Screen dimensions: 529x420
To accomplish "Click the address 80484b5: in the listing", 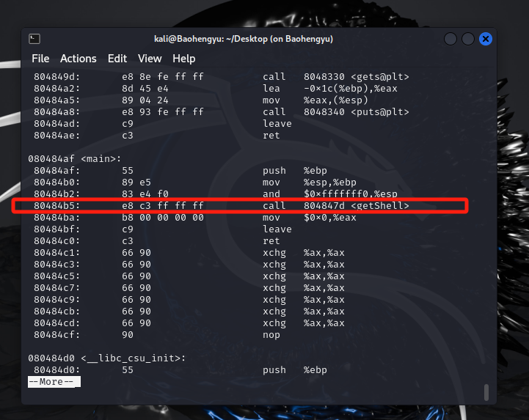I will tap(56, 206).
